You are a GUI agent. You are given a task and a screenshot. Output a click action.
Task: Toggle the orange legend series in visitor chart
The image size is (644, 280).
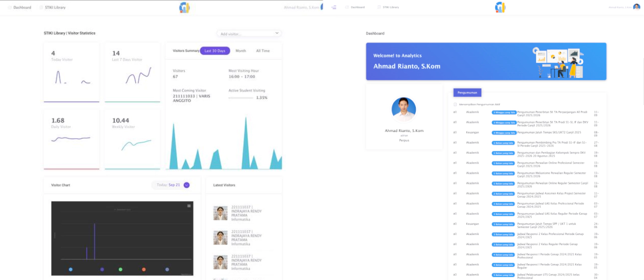[144, 269]
